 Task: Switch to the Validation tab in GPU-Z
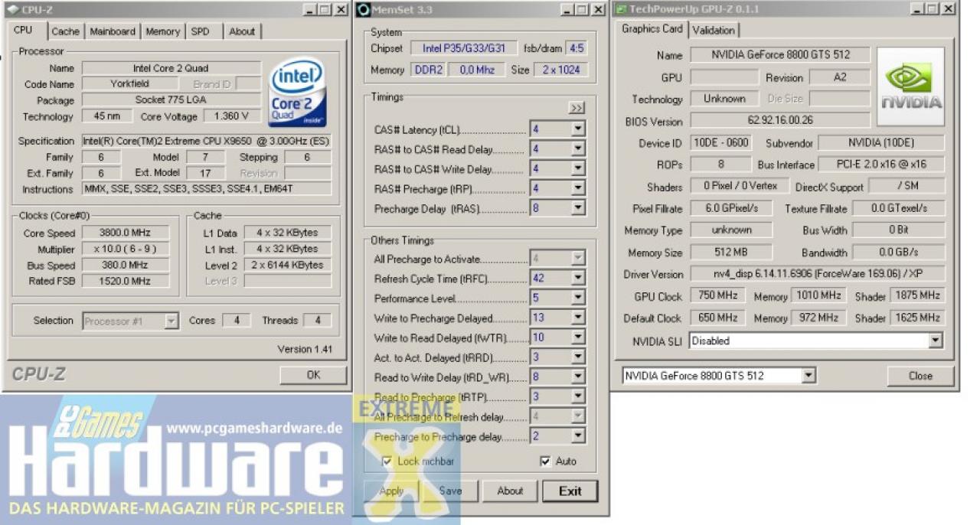[x=714, y=31]
